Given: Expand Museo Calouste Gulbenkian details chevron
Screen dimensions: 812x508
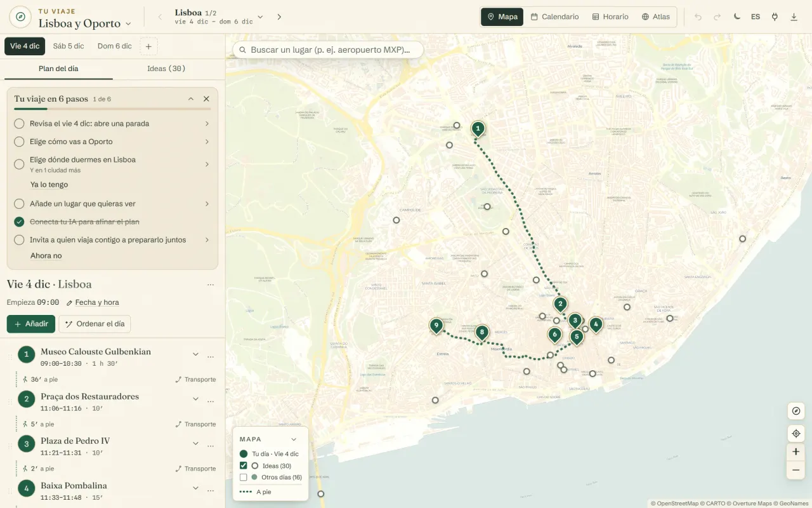Looking at the screenshot, I should pos(195,354).
